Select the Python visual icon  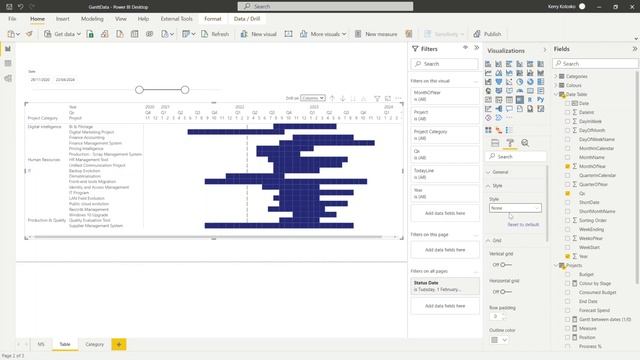(540, 100)
